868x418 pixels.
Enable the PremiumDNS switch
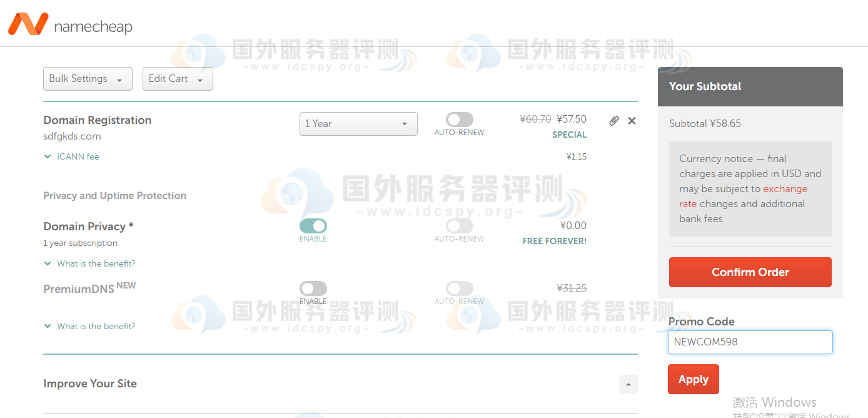(x=313, y=288)
